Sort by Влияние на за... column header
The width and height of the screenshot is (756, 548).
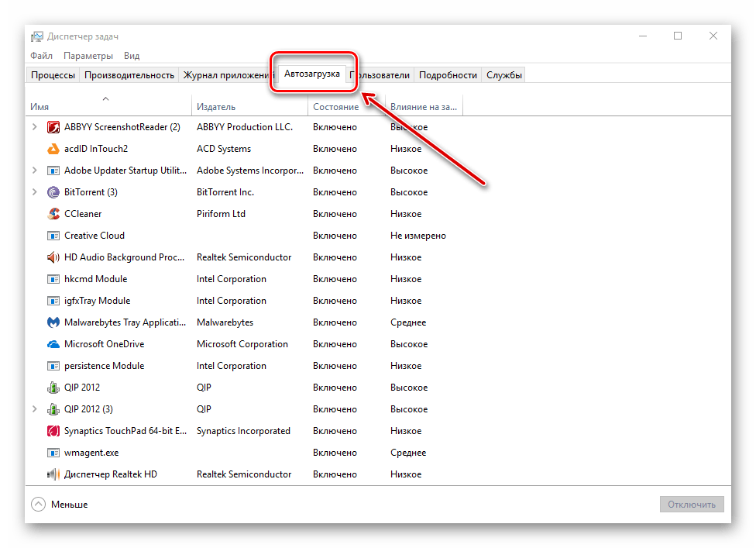pos(424,107)
